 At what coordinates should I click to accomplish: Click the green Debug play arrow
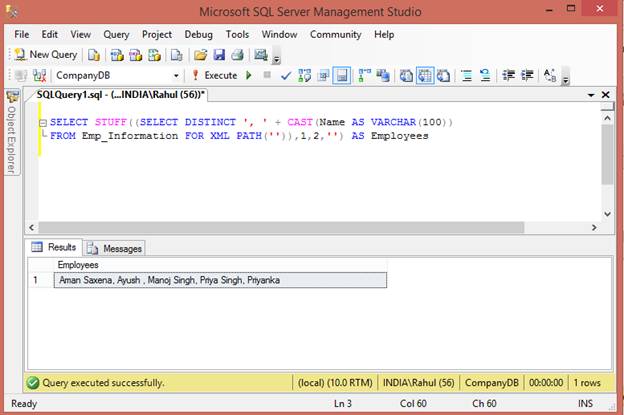point(249,75)
